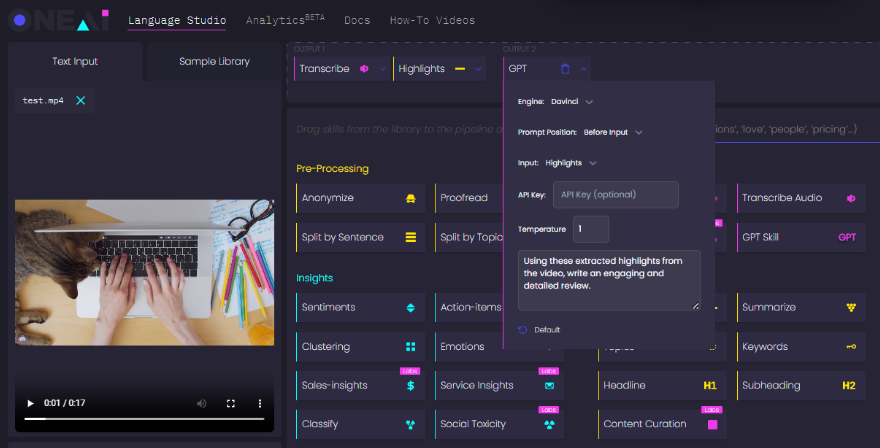
Task: Select the Sample Library tab
Action: (214, 61)
